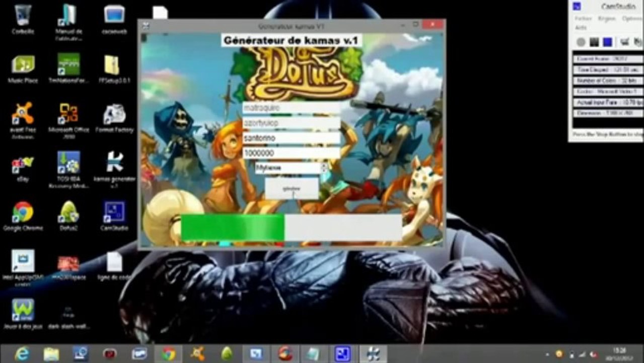644x363 pixels.
Task: Open the avast icon in the taskbar
Action: tap(198, 354)
